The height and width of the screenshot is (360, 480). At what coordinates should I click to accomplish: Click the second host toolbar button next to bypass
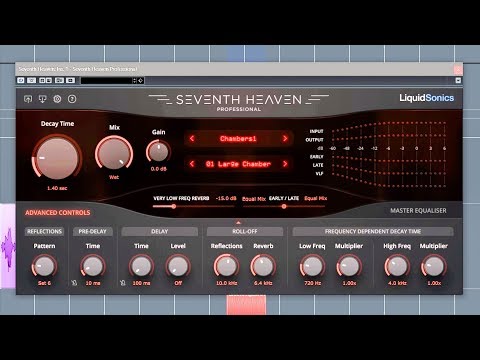click(32, 80)
